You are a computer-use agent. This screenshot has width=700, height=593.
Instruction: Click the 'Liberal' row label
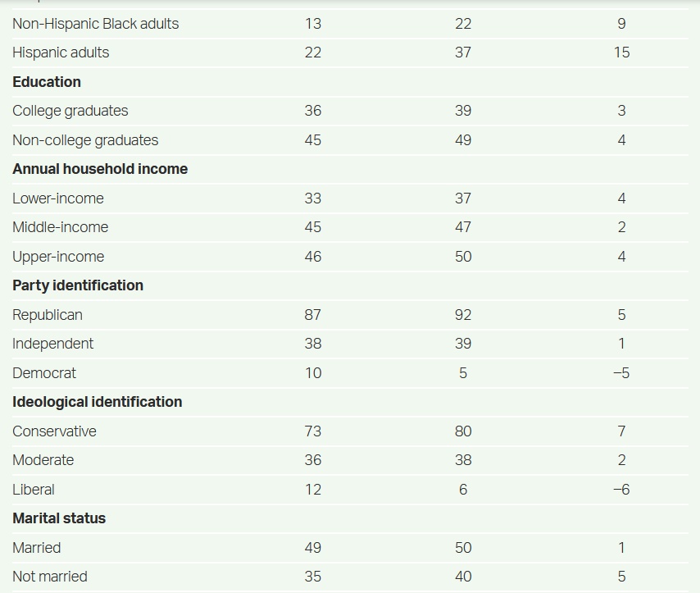coord(34,490)
